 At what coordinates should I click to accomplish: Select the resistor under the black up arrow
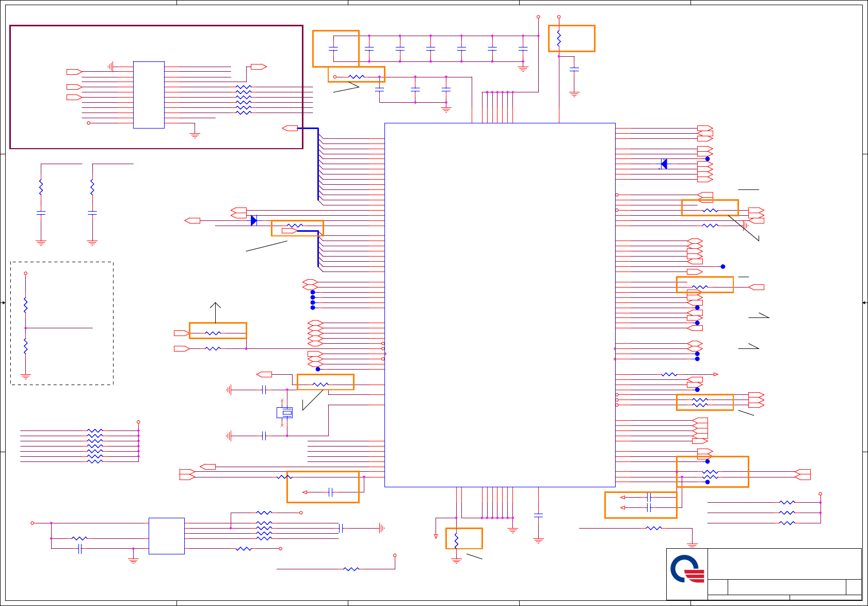pos(213,333)
